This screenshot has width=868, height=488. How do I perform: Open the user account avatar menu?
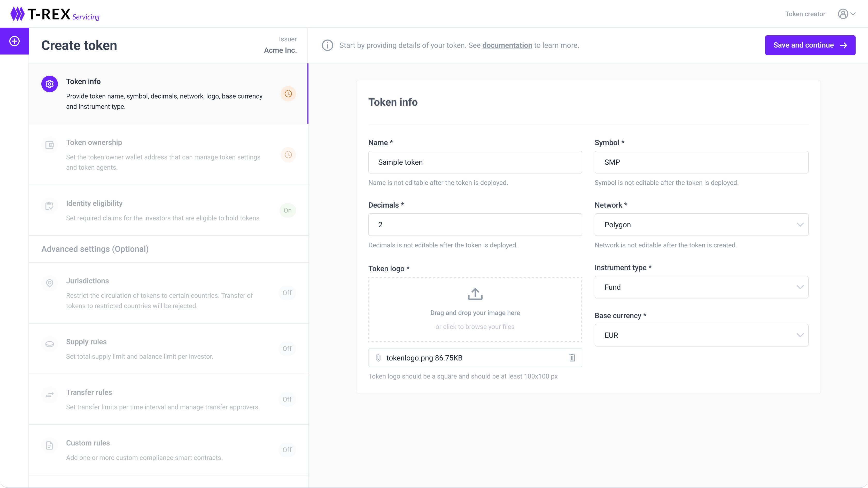[846, 14]
